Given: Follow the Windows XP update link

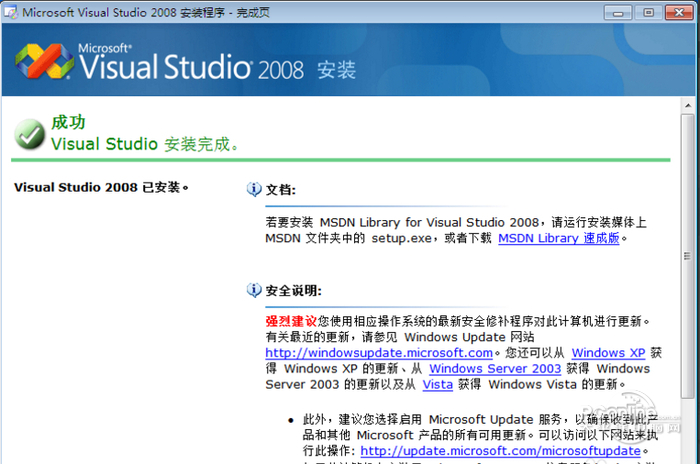Looking at the screenshot, I should 608,353.
